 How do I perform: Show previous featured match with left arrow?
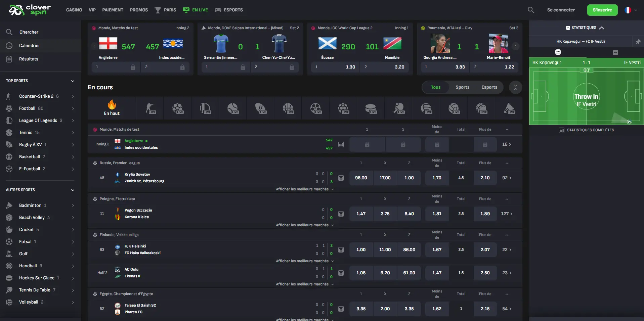[94, 46]
